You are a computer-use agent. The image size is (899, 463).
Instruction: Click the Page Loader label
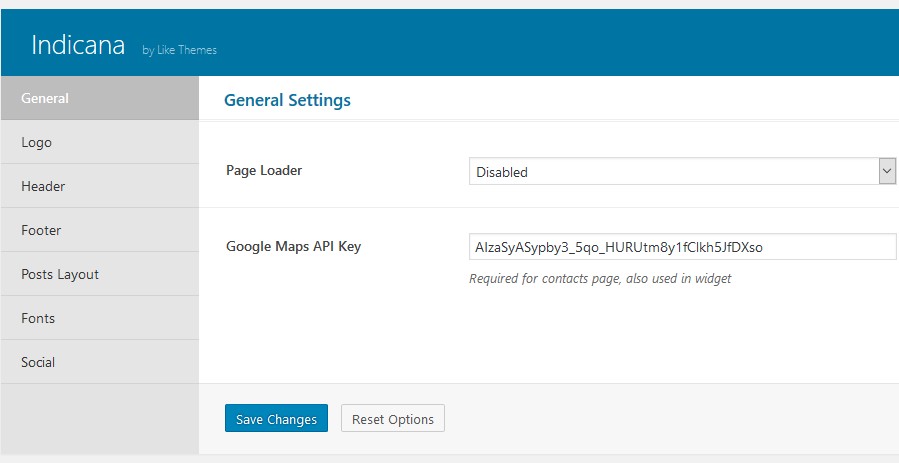264,170
